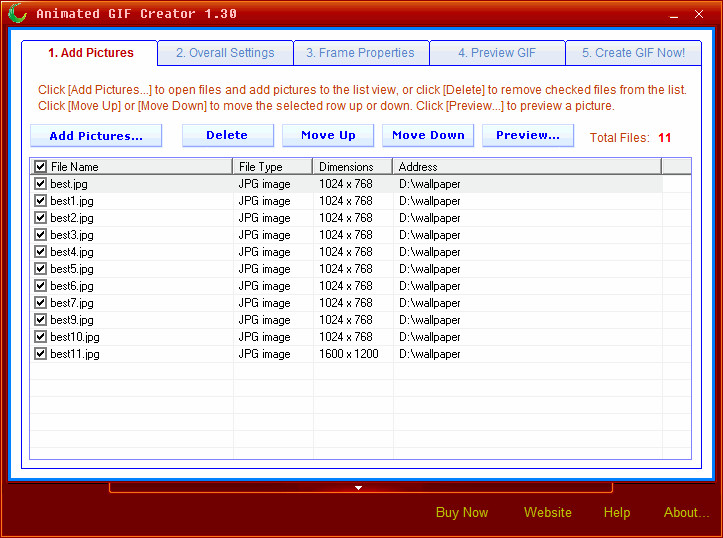Uncheck the best9.jpg checkbox

41,319
